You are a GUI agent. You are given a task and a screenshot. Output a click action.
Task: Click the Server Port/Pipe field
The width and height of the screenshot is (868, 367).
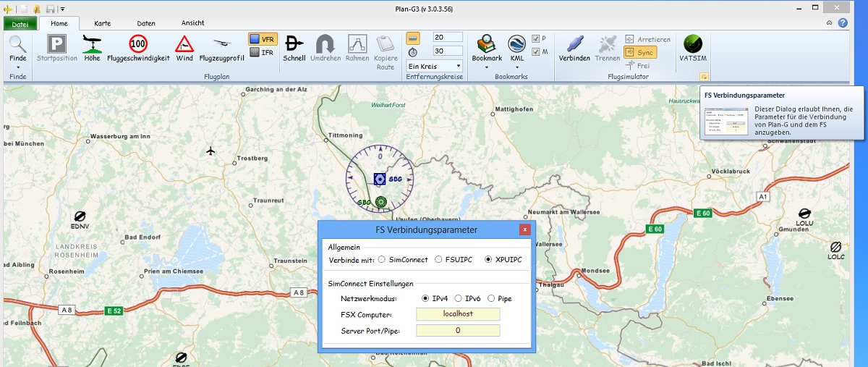(x=458, y=330)
